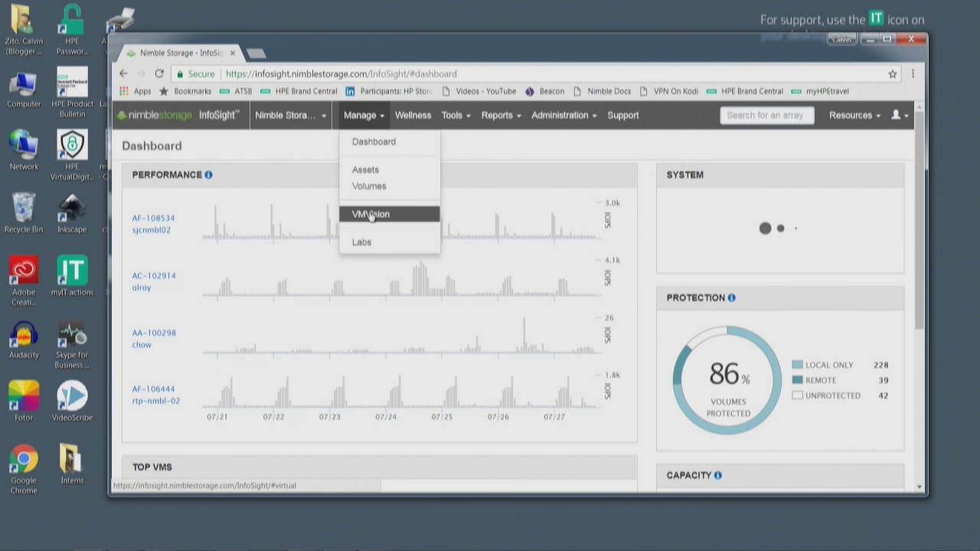Screen dimensions: 980x551
Task: Expand the Resources dropdown
Action: click(854, 115)
